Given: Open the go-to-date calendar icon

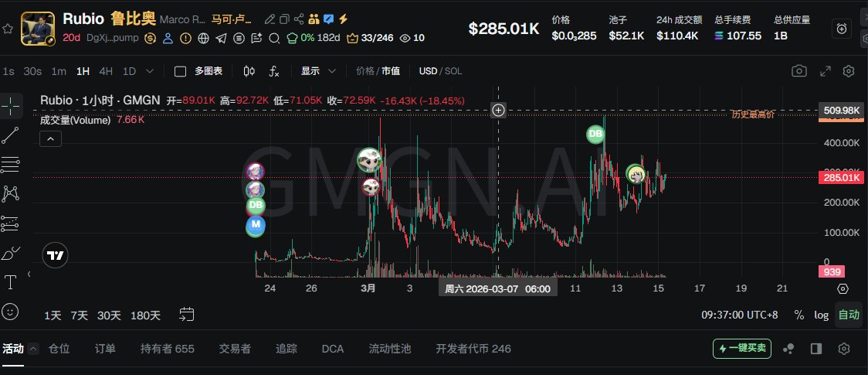Looking at the screenshot, I should pyautogui.click(x=187, y=315).
